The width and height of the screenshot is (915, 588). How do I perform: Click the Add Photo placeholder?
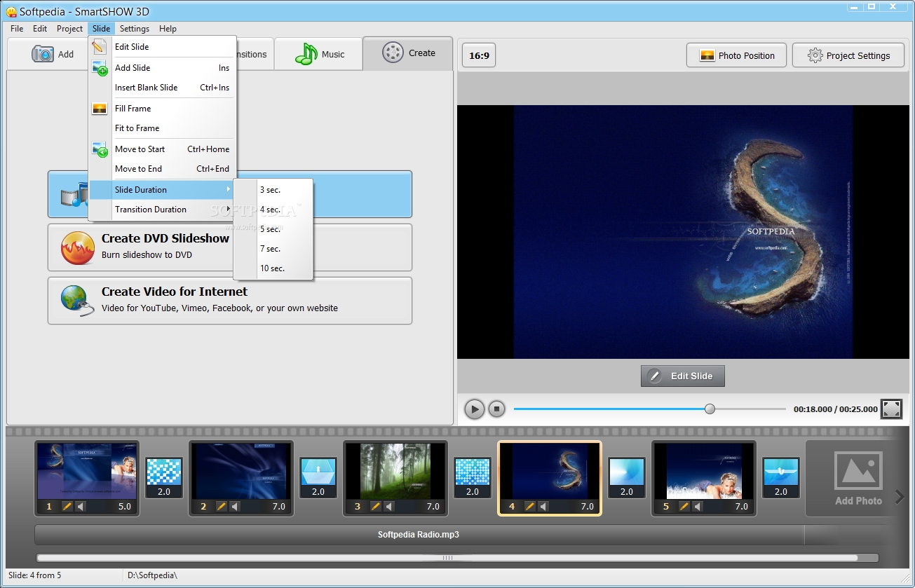click(x=858, y=479)
